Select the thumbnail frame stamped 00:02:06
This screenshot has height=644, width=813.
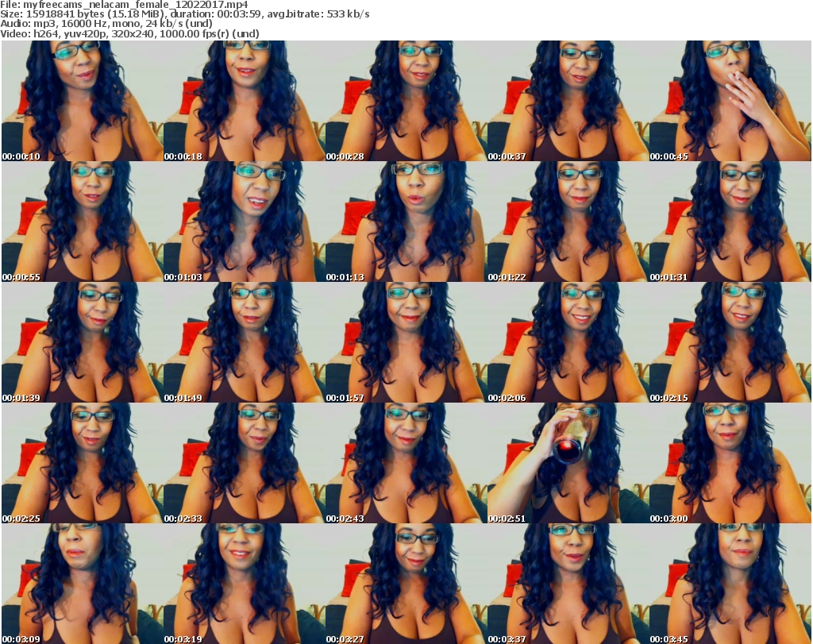pyautogui.click(x=568, y=342)
